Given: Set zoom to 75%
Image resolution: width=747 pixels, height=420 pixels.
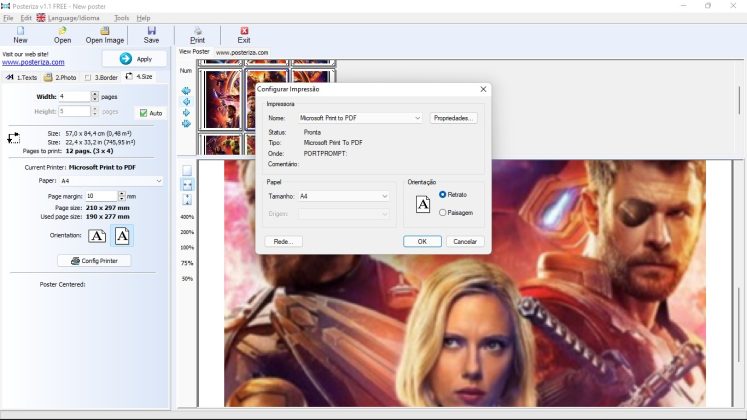Looking at the screenshot, I should pyautogui.click(x=187, y=263).
